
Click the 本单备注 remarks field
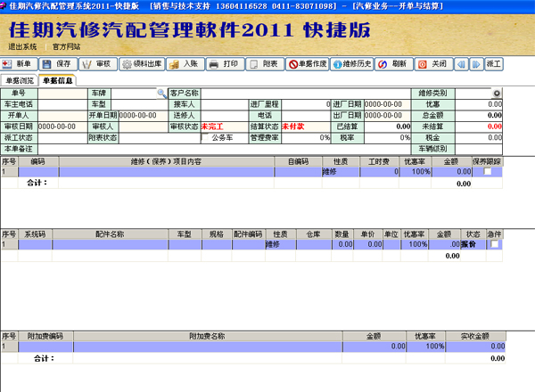pos(224,149)
